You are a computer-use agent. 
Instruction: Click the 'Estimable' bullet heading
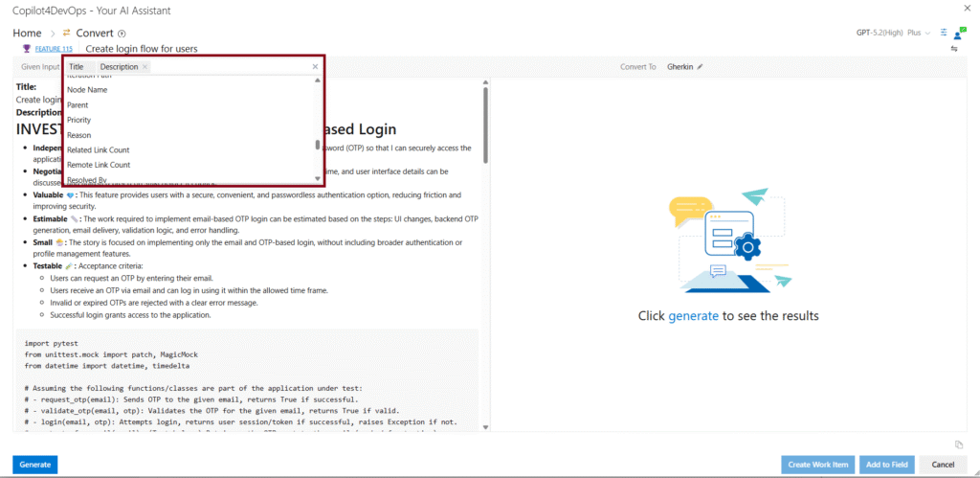(x=50, y=219)
